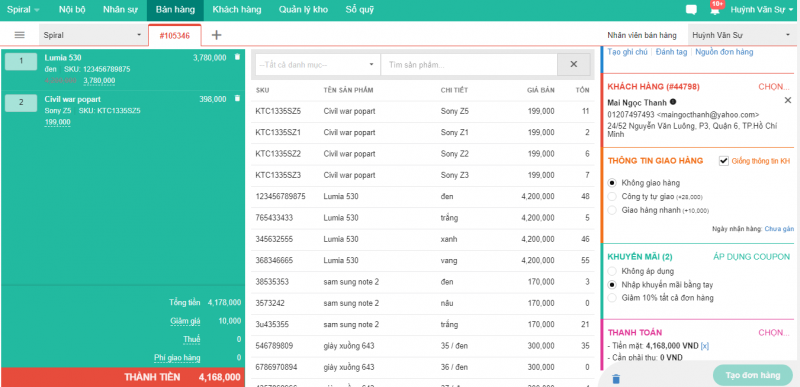The image size is (800, 387).
Task: Open the chat messages icon
Action: pyautogui.click(x=691, y=10)
